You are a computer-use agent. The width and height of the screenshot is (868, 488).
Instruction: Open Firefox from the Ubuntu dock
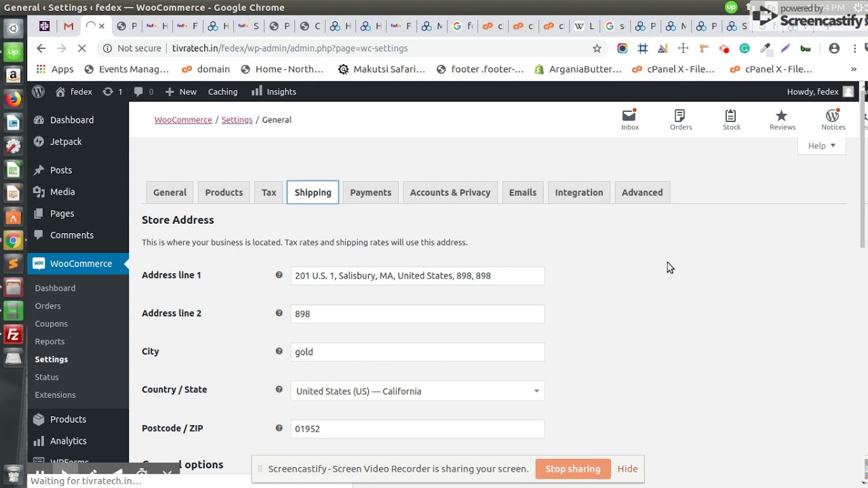13,99
